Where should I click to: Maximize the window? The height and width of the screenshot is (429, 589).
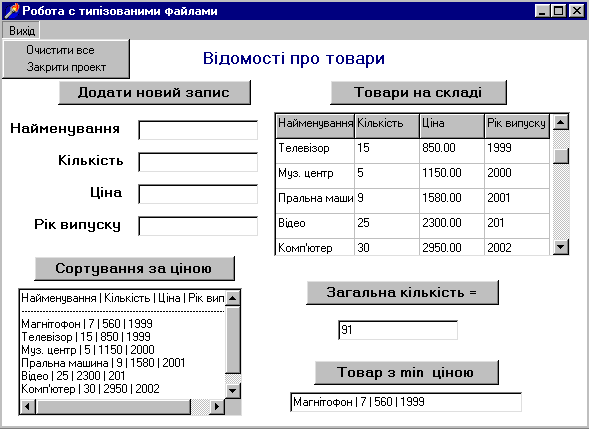(558, 11)
